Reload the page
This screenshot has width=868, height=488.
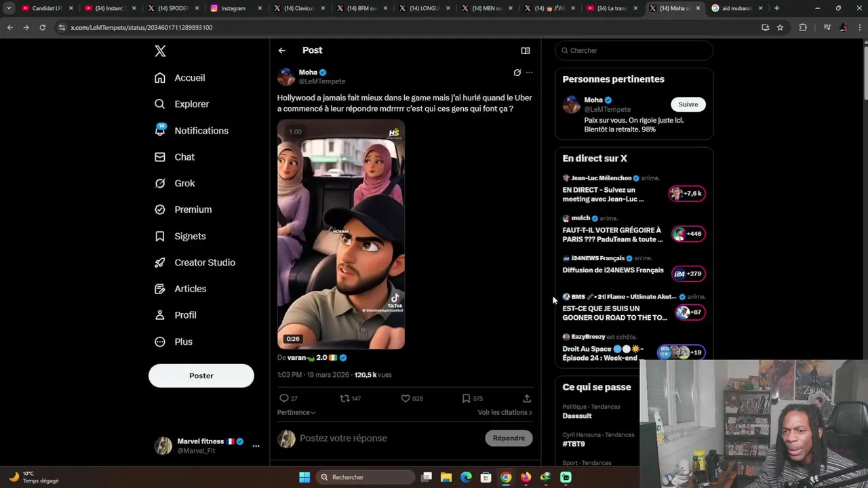[42, 27]
